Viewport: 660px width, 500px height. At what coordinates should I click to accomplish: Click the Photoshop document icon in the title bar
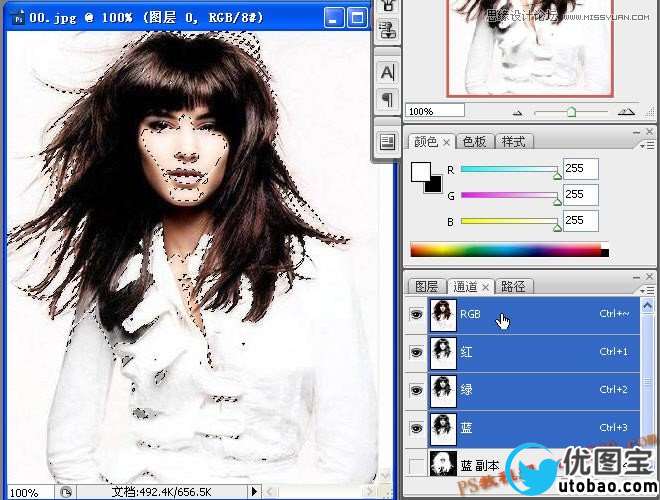coord(18,18)
